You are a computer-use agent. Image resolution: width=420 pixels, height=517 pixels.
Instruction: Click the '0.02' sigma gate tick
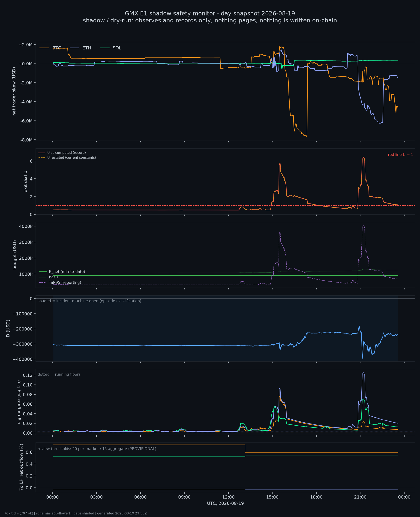28,423
